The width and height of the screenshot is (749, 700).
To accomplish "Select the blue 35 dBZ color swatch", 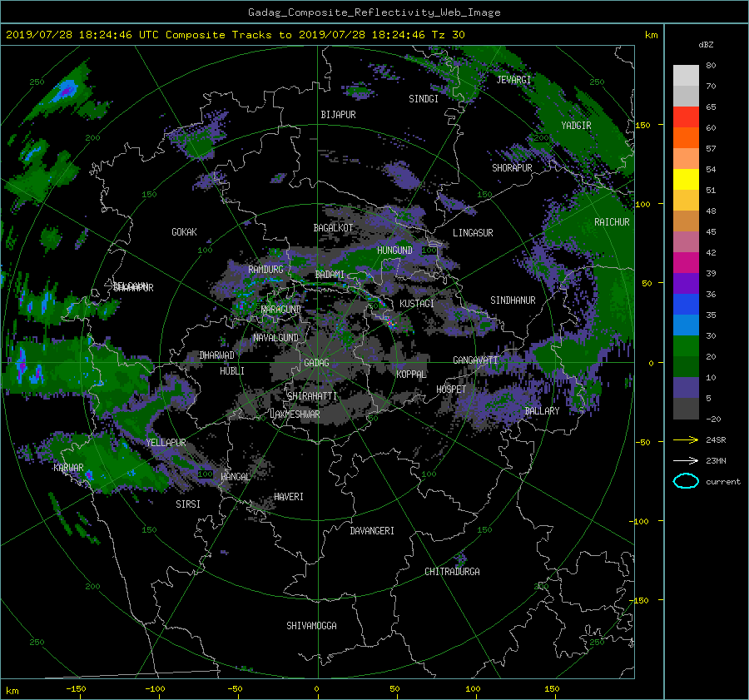I will point(686,304).
